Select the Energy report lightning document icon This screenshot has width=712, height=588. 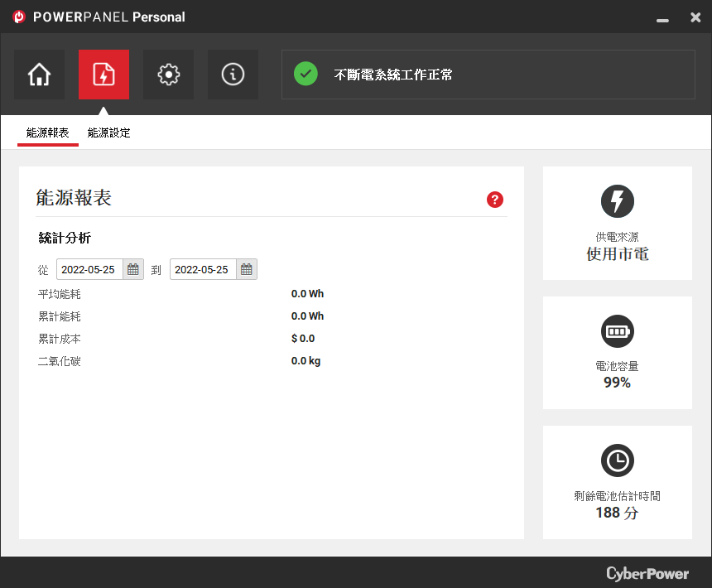tap(103, 75)
